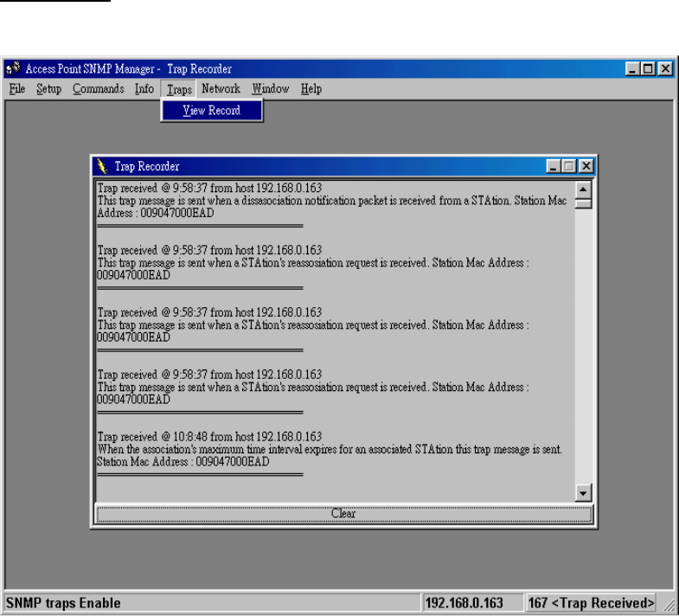Open the Info menu
Viewport: 679px width, 616px height.
(144, 89)
